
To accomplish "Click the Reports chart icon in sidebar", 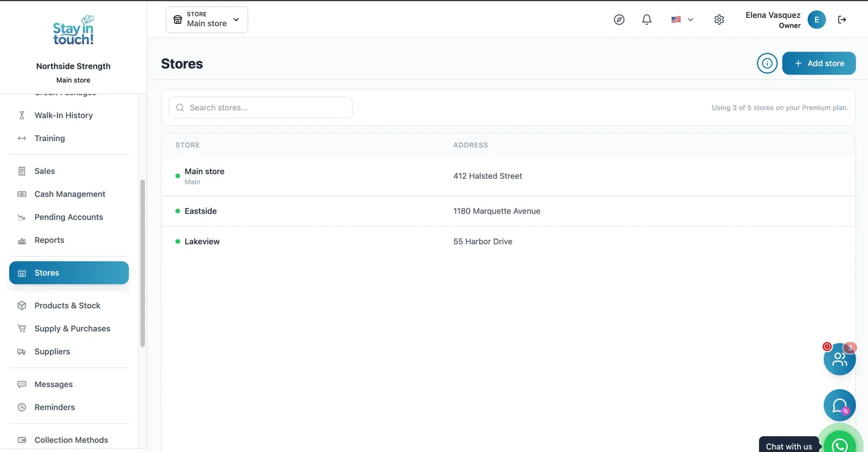I will (22, 241).
